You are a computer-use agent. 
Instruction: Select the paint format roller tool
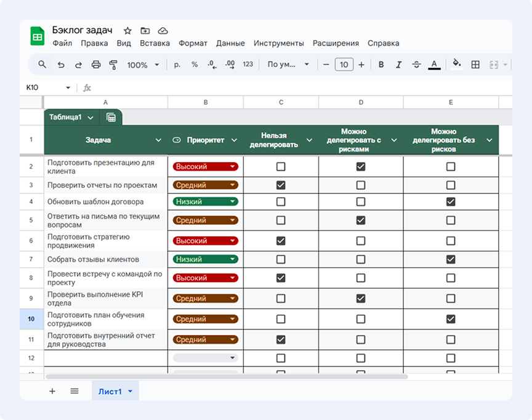[x=113, y=65]
